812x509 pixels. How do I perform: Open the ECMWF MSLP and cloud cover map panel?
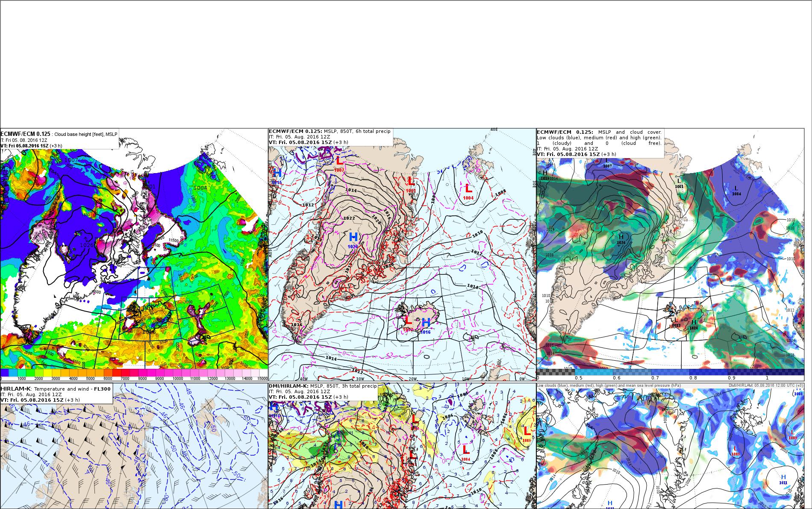click(670, 255)
